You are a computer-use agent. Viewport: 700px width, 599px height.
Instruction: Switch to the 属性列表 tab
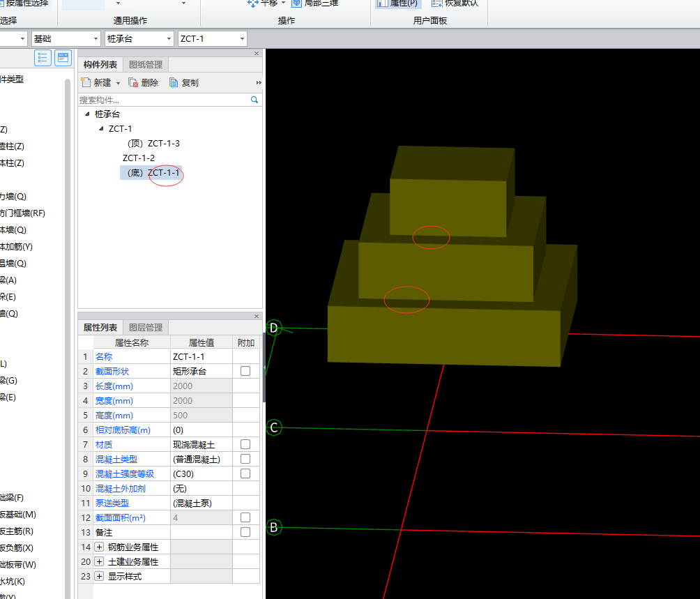click(x=100, y=328)
